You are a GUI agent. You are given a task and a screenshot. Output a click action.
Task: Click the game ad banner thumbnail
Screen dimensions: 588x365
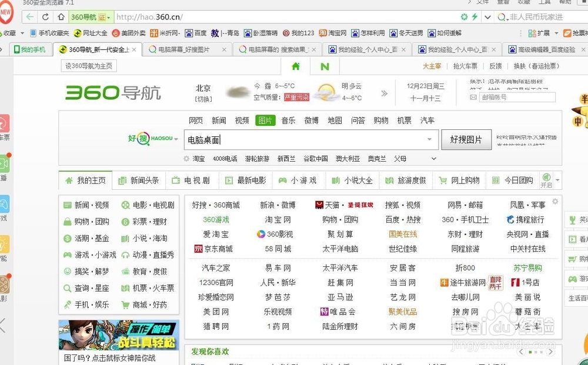pos(119,335)
